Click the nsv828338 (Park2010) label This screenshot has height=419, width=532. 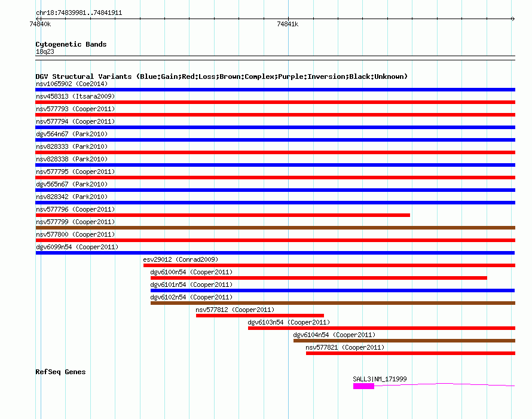click(72, 159)
